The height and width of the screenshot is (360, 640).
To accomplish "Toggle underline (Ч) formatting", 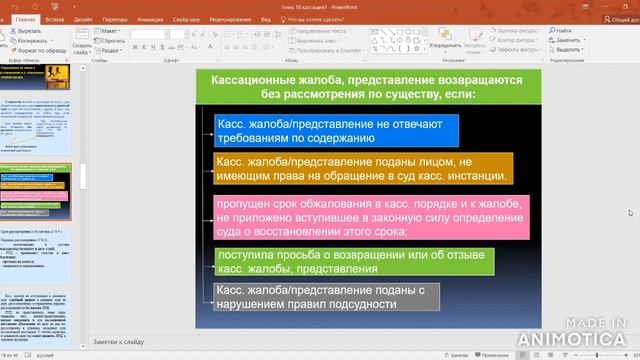I will coord(153,47).
